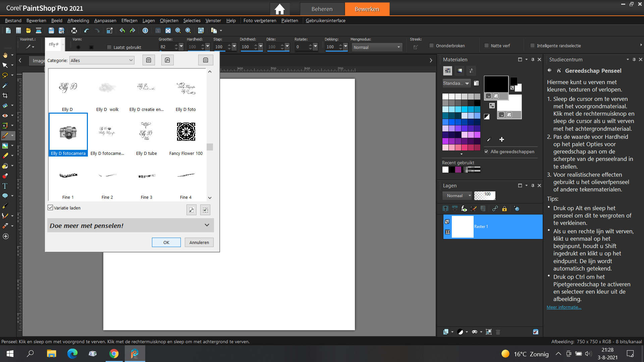
Task: Enable the Natte verf checkbox
Action: pyautogui.click(x=486, y=46)
